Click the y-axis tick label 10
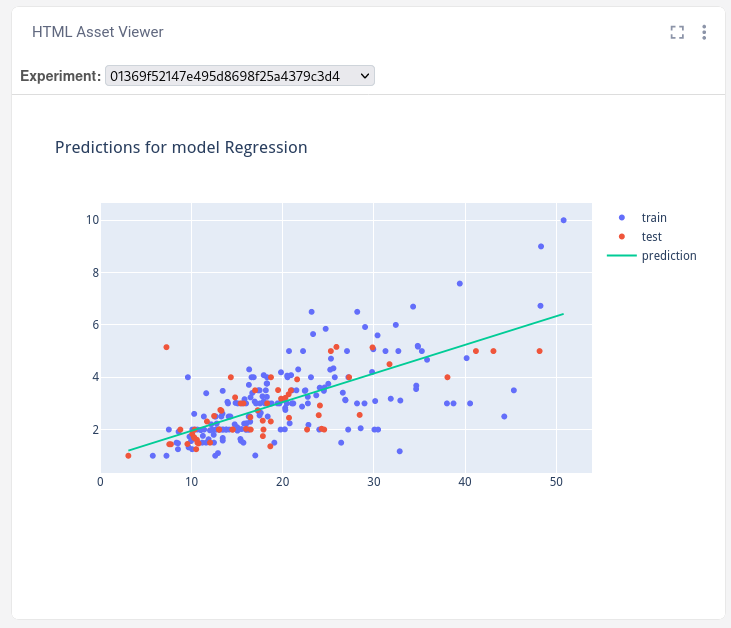 pos(91,219)
